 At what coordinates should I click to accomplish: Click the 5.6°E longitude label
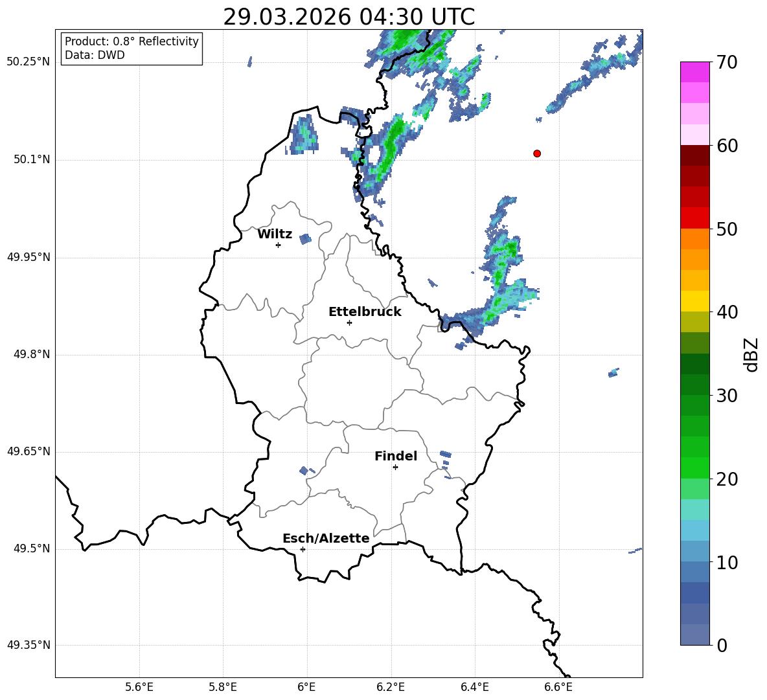click(139, 687)
